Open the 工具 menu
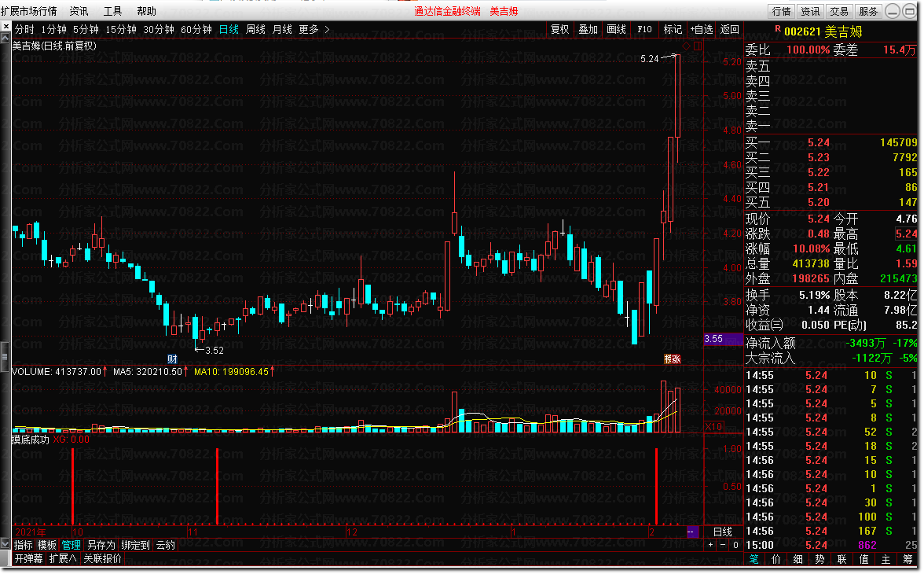Viewport: 924px width, 574px height. (112, 11)
